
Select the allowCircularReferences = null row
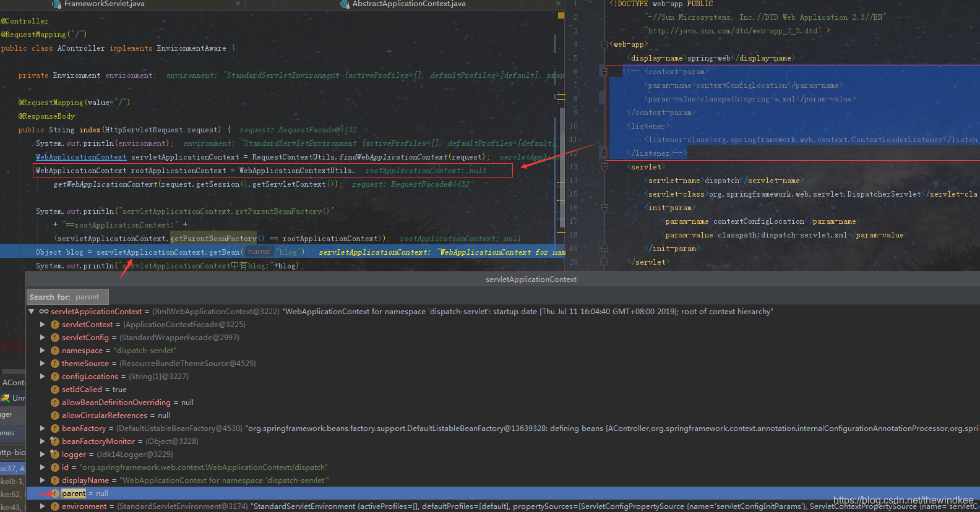[x=503, y=416]
